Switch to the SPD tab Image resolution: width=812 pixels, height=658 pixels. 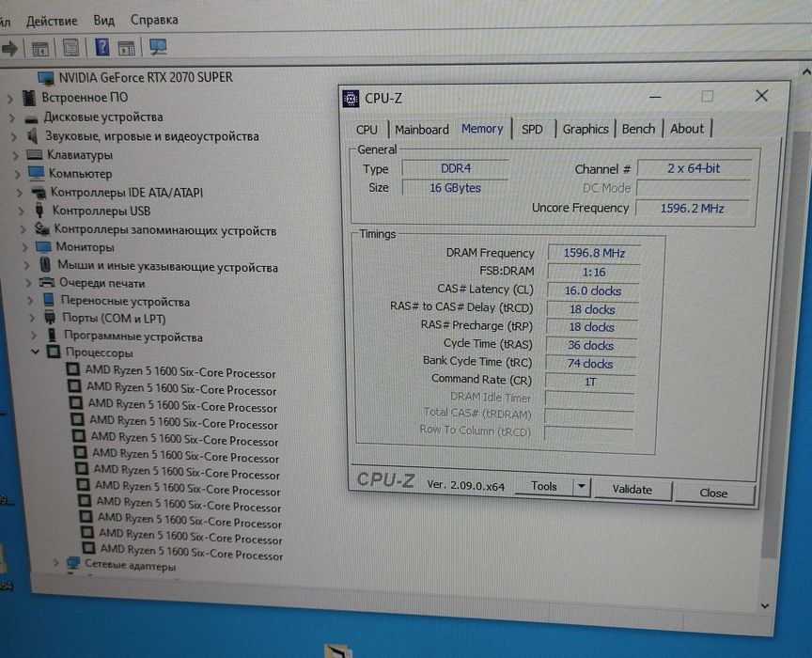coord(532,129)
